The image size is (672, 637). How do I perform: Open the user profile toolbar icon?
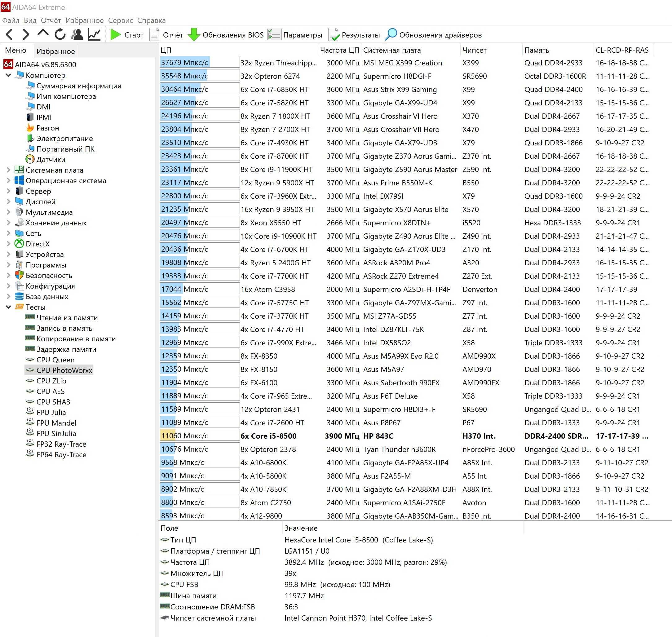[77, 34]
